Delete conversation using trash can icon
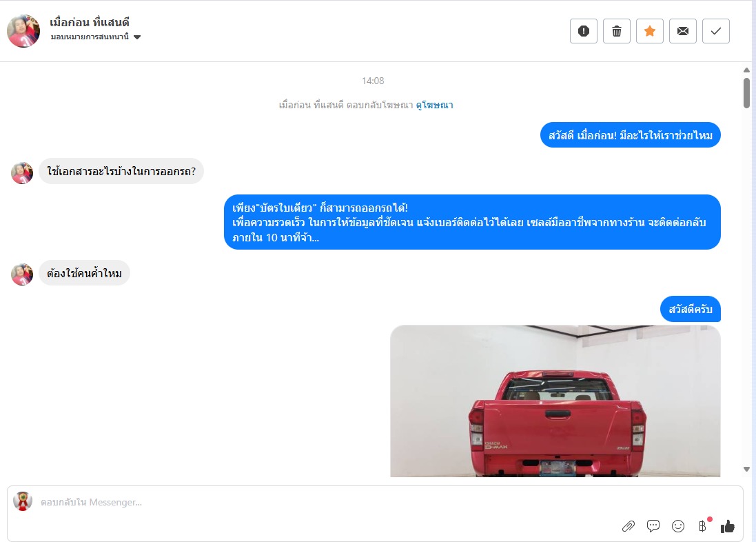756x542 pixels. pyautogui.click(x=617, y=31)
